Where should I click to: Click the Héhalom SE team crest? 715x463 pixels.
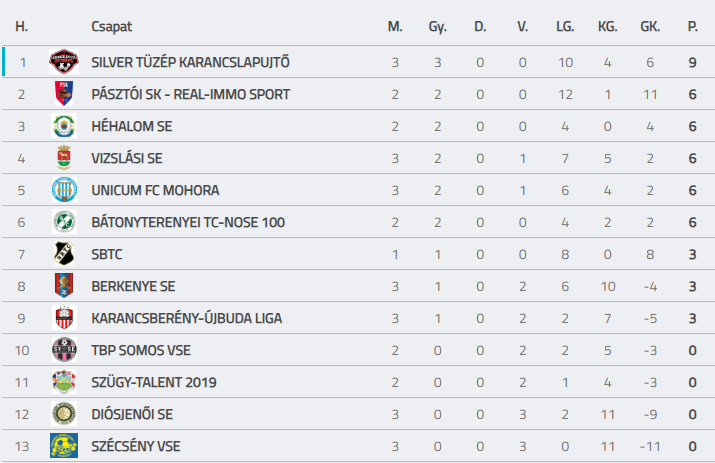(x=64, y=126)
